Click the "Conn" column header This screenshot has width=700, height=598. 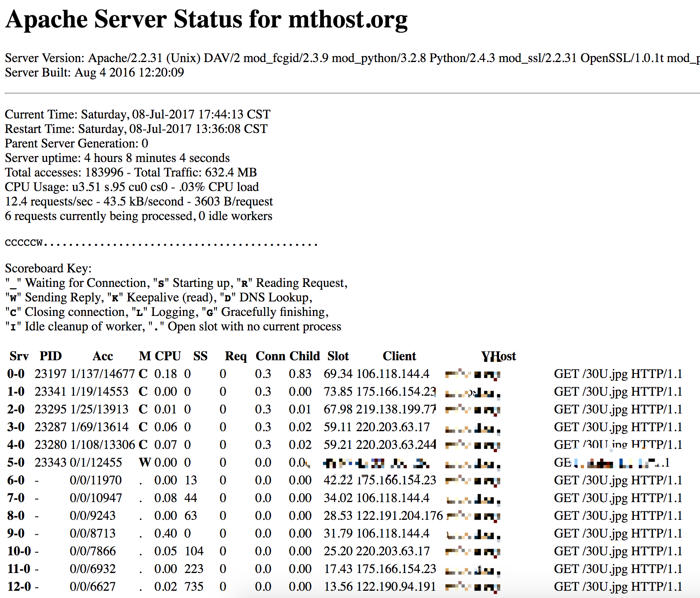271,356
